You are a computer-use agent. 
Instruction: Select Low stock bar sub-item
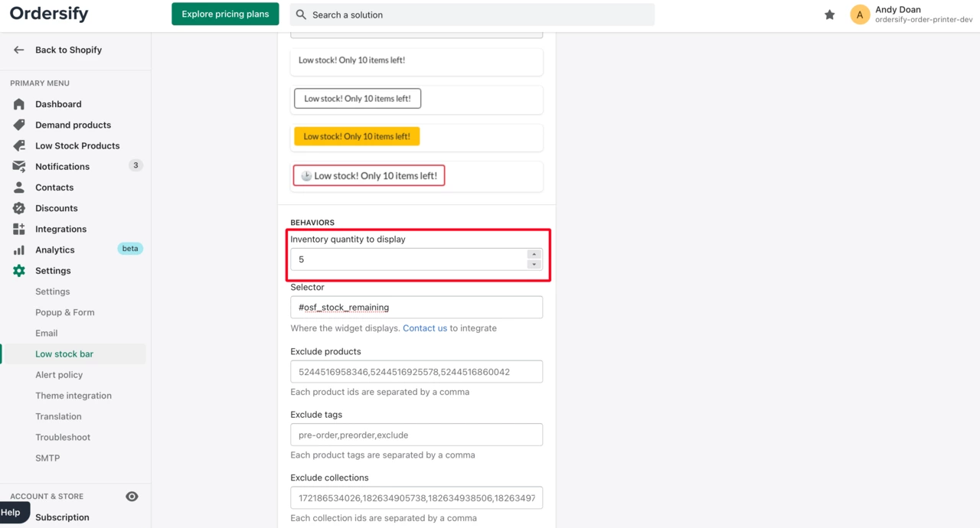[64, 354]
